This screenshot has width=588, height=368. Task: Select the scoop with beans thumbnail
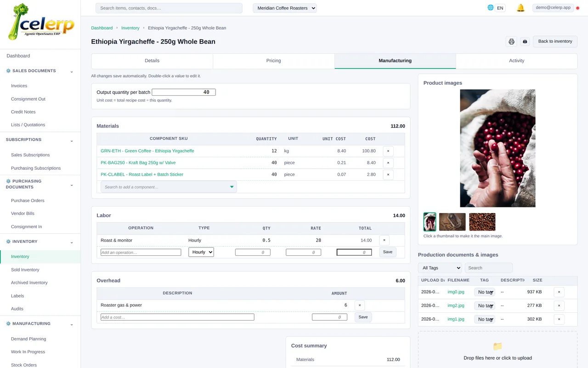click(x=452, y=222)
